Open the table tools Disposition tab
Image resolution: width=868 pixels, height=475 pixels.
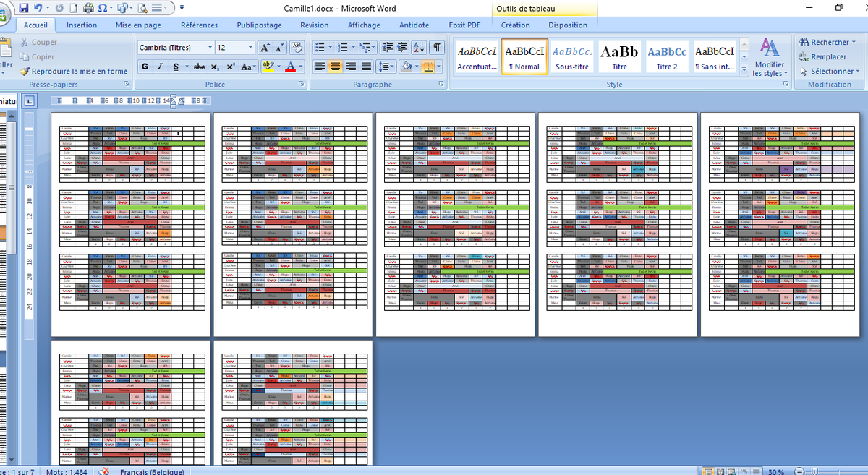[x=568, y=25]
